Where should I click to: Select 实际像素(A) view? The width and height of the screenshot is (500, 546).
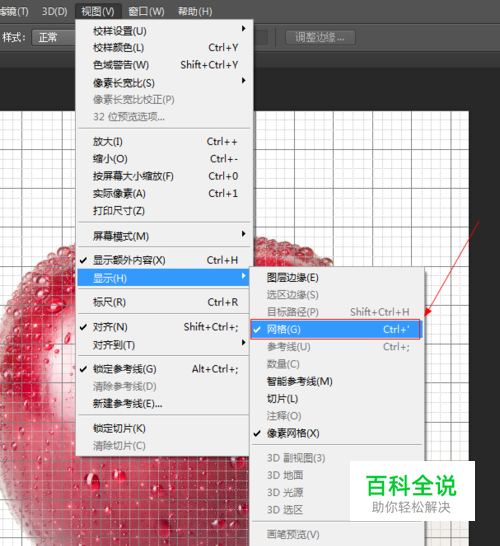point(164,193)
